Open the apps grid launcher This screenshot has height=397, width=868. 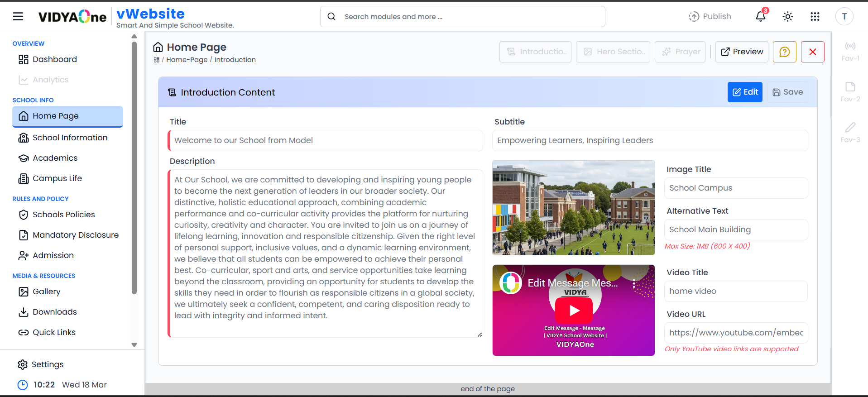click(815, 16)
